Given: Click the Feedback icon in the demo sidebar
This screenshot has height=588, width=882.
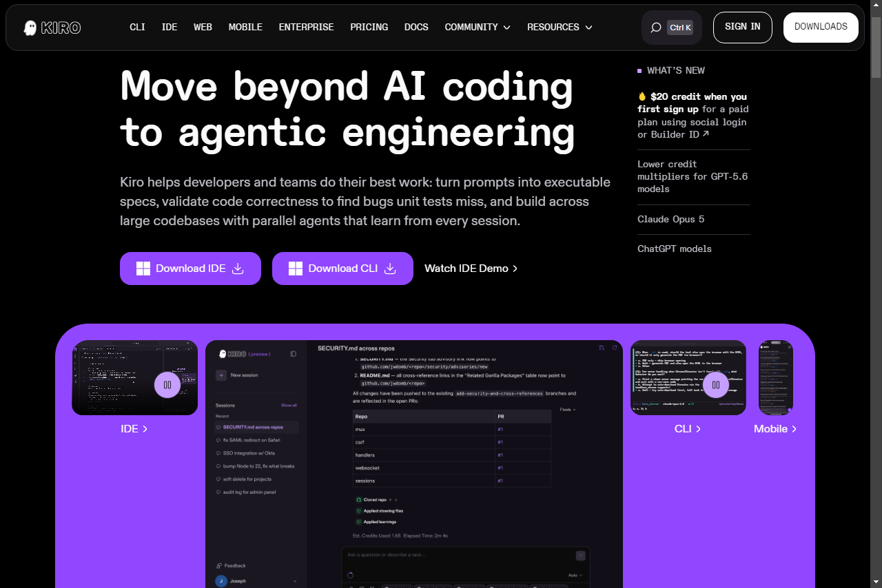Looking at the screenshot, I should [x=219, y=565].
